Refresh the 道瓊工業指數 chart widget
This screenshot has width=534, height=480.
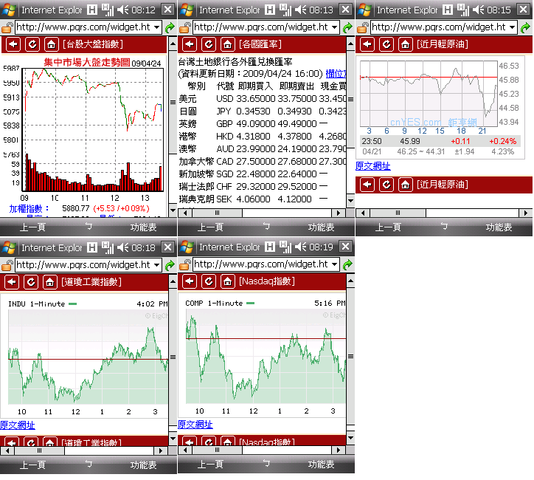(x=31, y=282)
